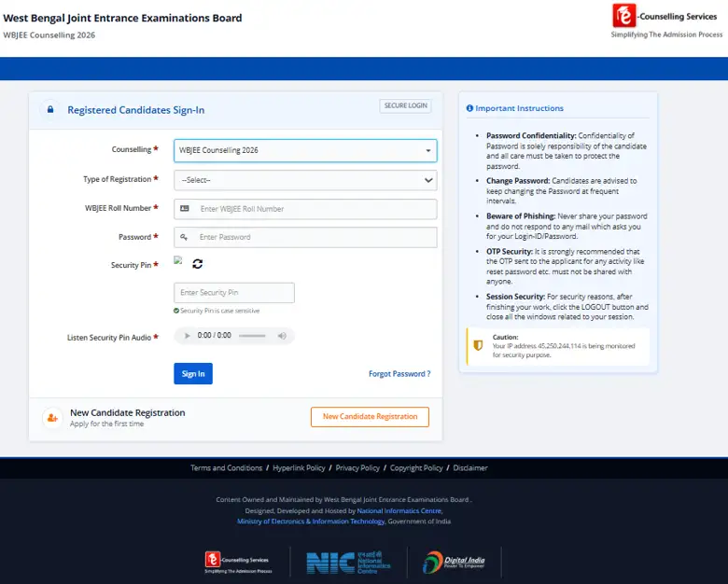Click the broken captcha image

178,260
